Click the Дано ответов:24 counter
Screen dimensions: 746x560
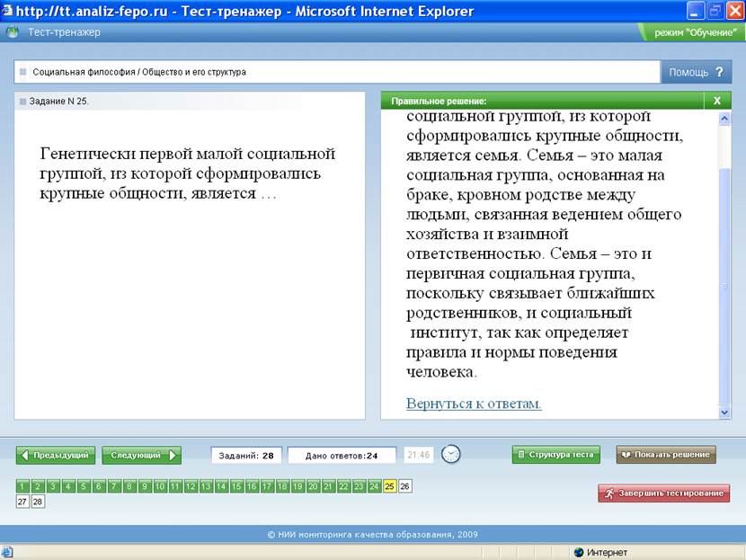click(x=342, y=456)
